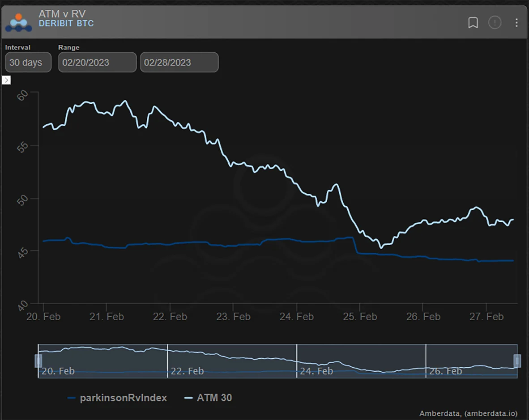Viewport: 529px width, 420px height.
Task: Click the right navigator range handle
Action: click(x=517, y=361)
